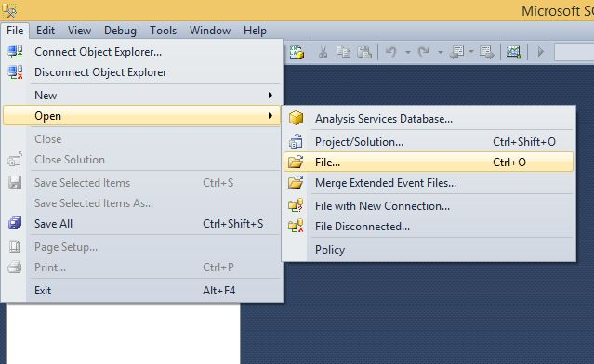Click the Copy toolbar icon
Screen dimensions: 594x364
coord(344,52)
